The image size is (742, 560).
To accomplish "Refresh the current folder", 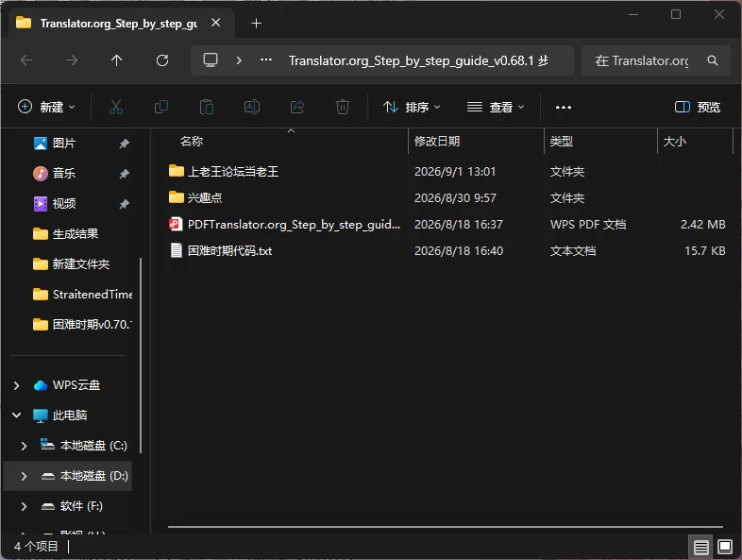I will point(162,60).
